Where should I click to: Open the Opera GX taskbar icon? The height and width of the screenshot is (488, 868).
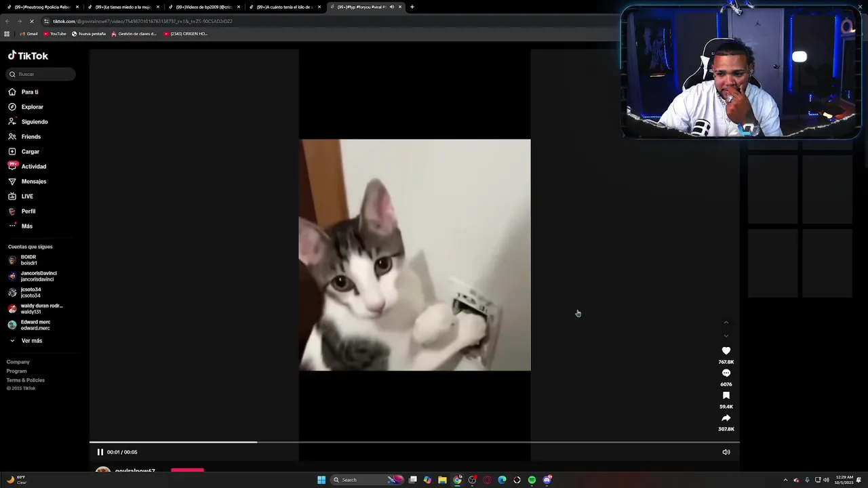[x=487, y=480]
